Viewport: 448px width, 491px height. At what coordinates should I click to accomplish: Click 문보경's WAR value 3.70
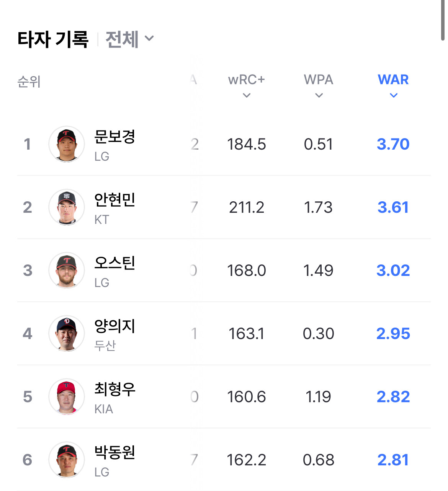tap(393, 144)
